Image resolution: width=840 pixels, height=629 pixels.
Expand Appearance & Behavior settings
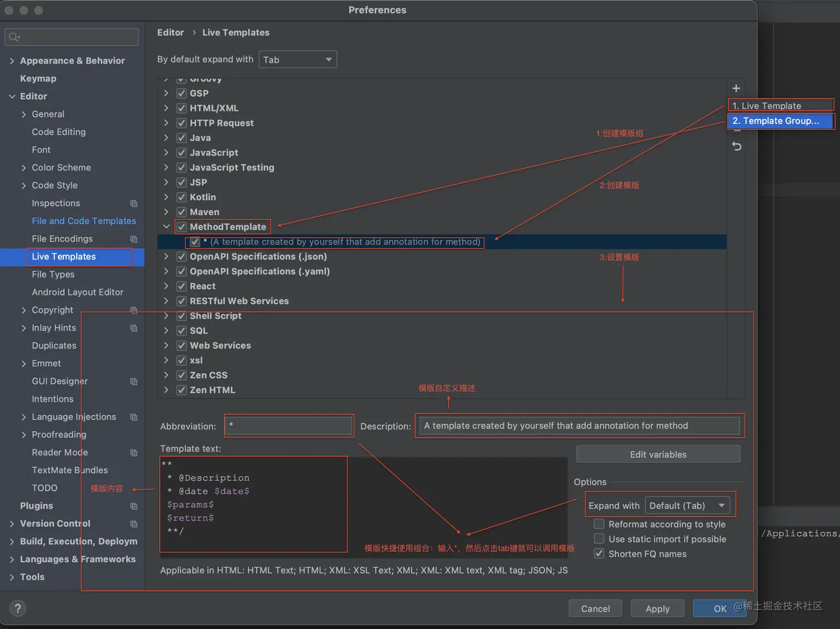[12, 61]
